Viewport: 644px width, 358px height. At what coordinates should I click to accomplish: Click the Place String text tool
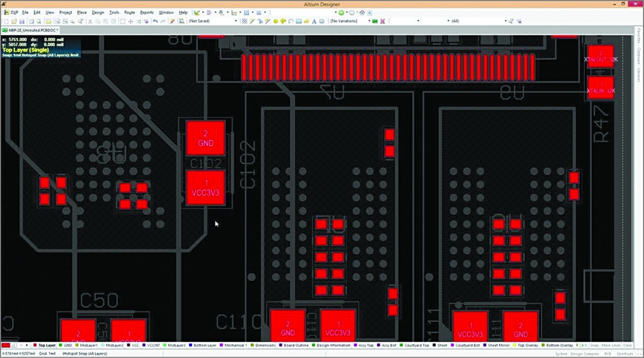click(x=314, y=21)
